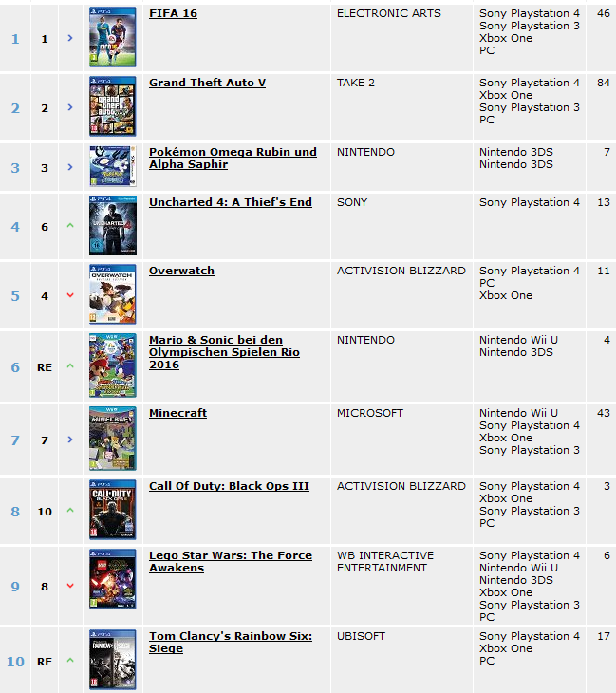Open Call Of Duty: Black Ops III link
This screenshot has height=693, width=616.
[x=229, y=486]
